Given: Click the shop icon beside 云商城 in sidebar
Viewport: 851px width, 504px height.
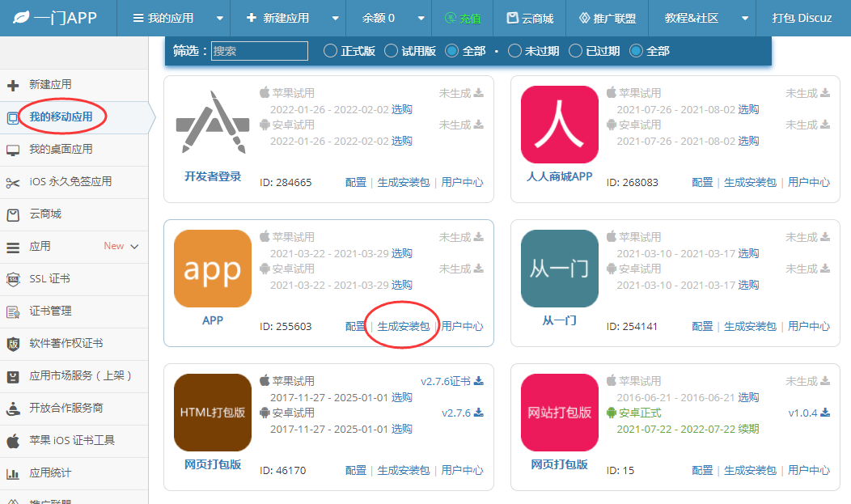Looking at the screenshot, I should point(12,215).
